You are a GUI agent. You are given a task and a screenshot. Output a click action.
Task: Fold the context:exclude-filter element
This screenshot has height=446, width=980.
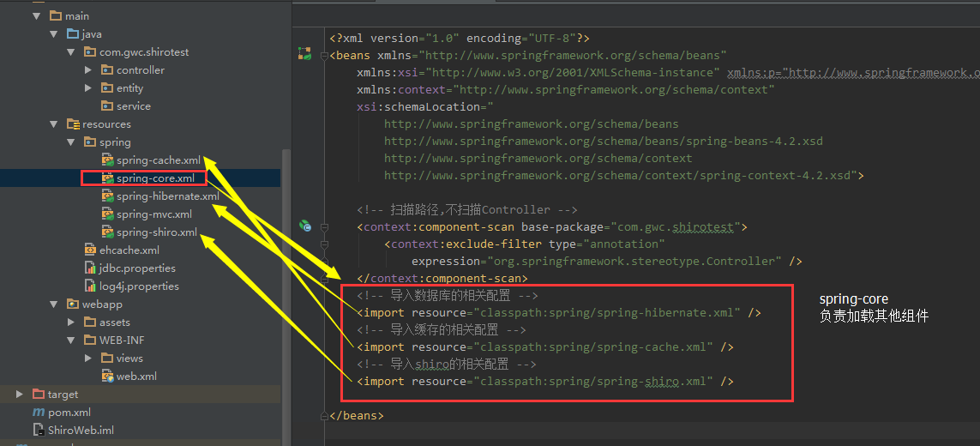[324, 244]
